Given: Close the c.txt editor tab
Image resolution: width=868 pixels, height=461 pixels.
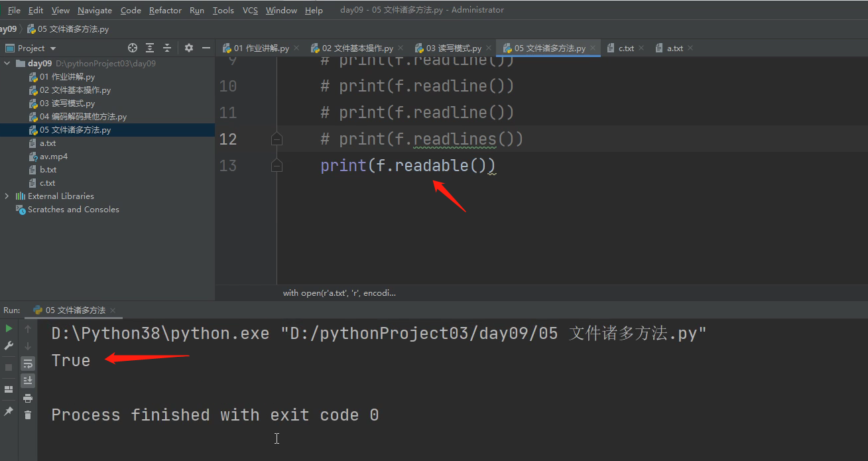Looking at the screenshot, I should [641, 48].
